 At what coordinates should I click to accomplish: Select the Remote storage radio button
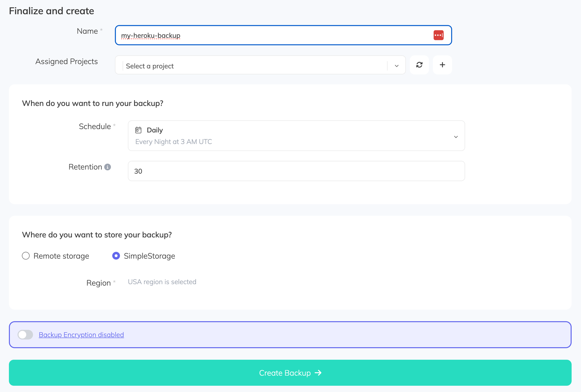[x=25, y=256]
